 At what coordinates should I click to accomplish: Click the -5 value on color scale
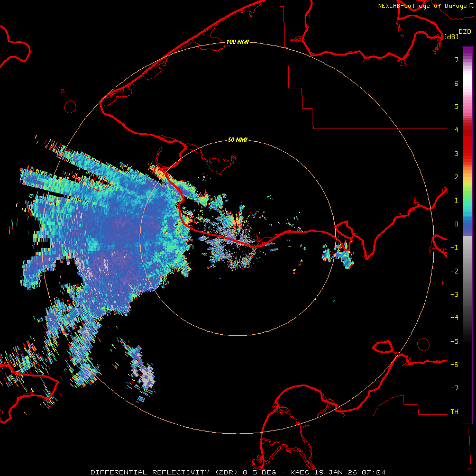454,342
